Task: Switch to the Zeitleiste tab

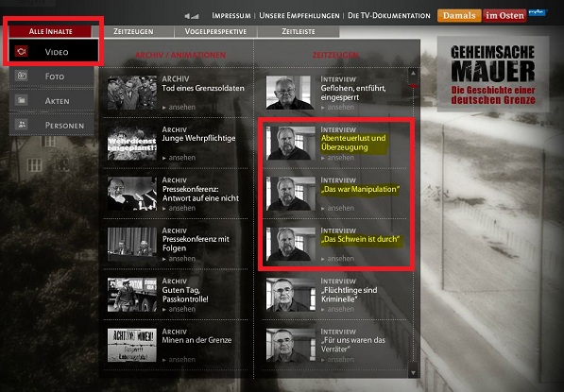Action: coord(299,31)
